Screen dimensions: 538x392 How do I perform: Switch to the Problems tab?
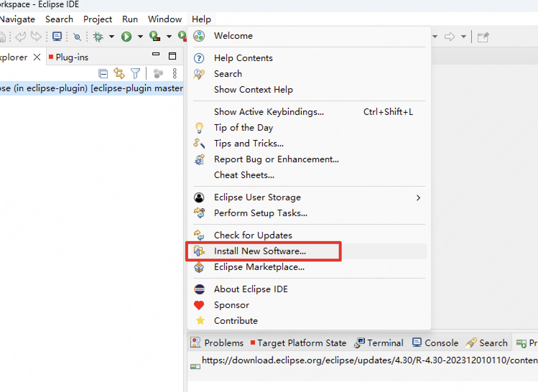pos(217,343)
